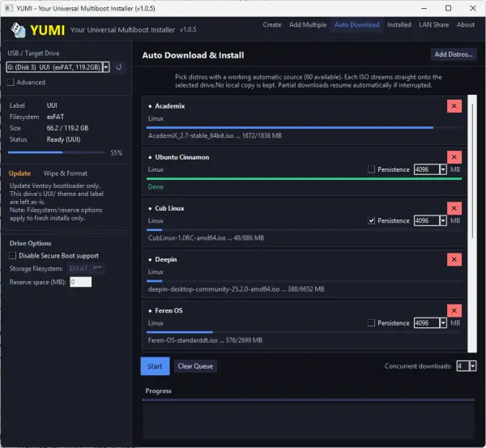
Task: Click the YUMI title bar app icon
Action: point(8,8)
